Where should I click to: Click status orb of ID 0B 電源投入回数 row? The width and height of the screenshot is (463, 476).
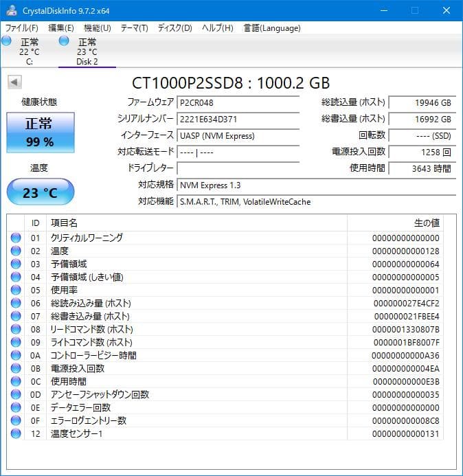pos(16,368)
